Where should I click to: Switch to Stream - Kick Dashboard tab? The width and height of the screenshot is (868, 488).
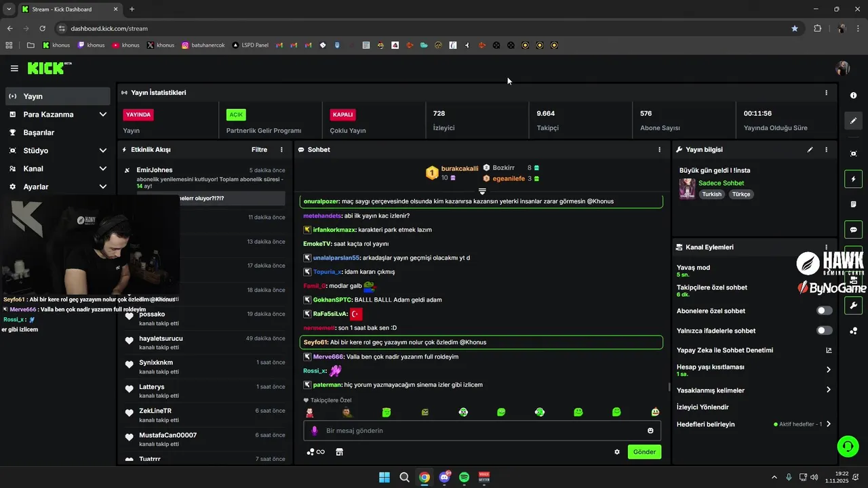(70, 9)
